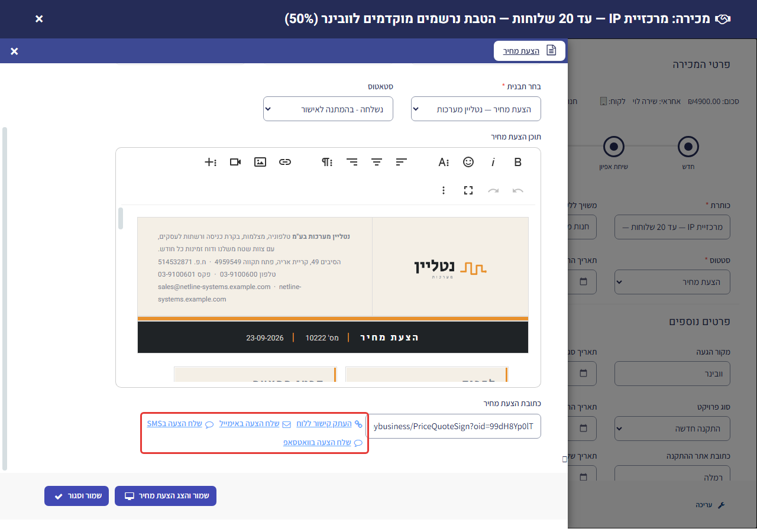This screenshot has width=757, height=532.
Task: Click שמור והצג הצעת מחיר button
Action: (166, 496)
